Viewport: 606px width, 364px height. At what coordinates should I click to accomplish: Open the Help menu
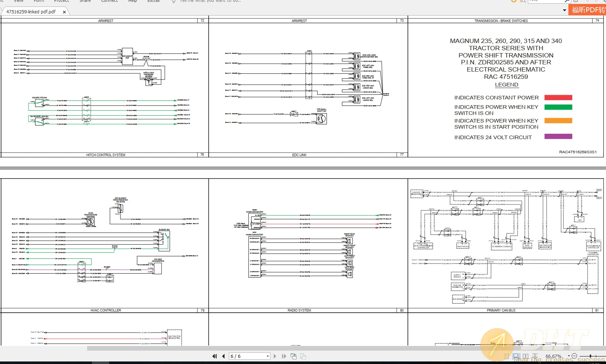pyautogui.click(x=132, y=1)
